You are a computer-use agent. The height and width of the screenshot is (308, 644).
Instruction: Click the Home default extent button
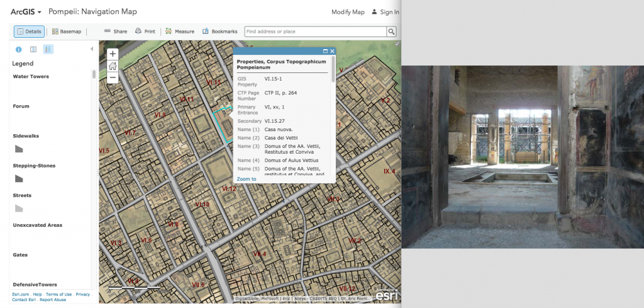(113, 66)
